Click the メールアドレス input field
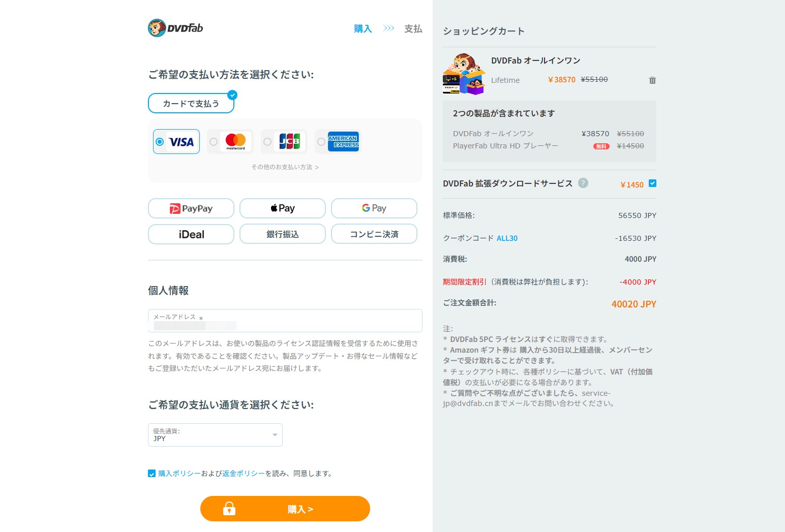The width and height of the screenshot is (785, 532). click(285, 321)
